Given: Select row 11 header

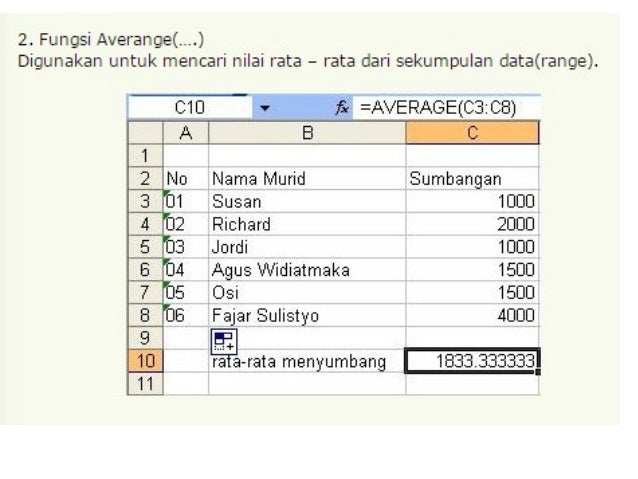Looking at the screenshot, I should coord(145,383).
